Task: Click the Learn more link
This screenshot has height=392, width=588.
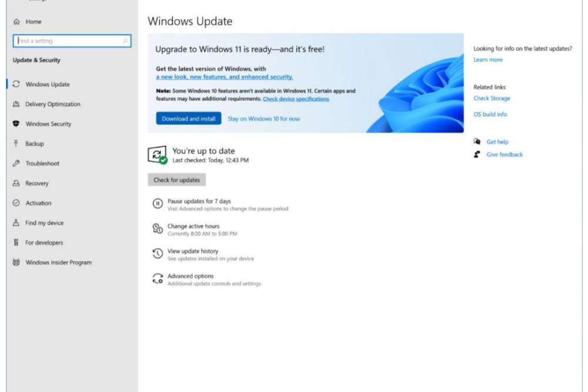Action: [488, 59]
